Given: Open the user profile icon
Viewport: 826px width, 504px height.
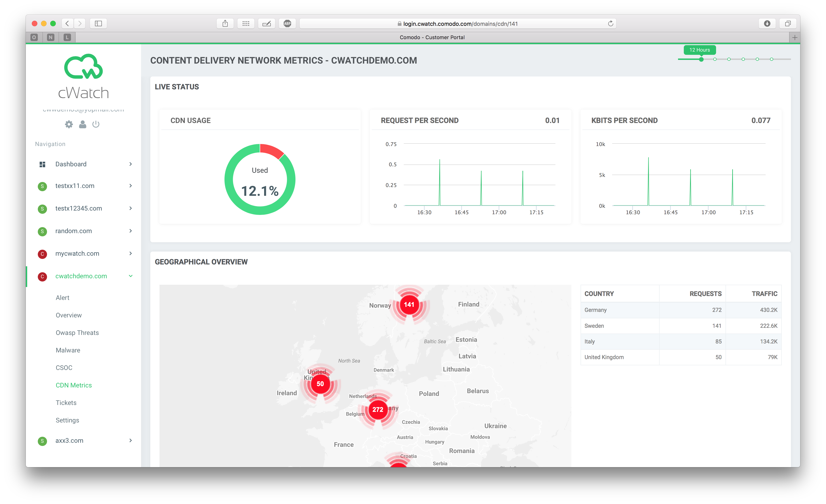Looking at the screenshot, I should (83, 124).
